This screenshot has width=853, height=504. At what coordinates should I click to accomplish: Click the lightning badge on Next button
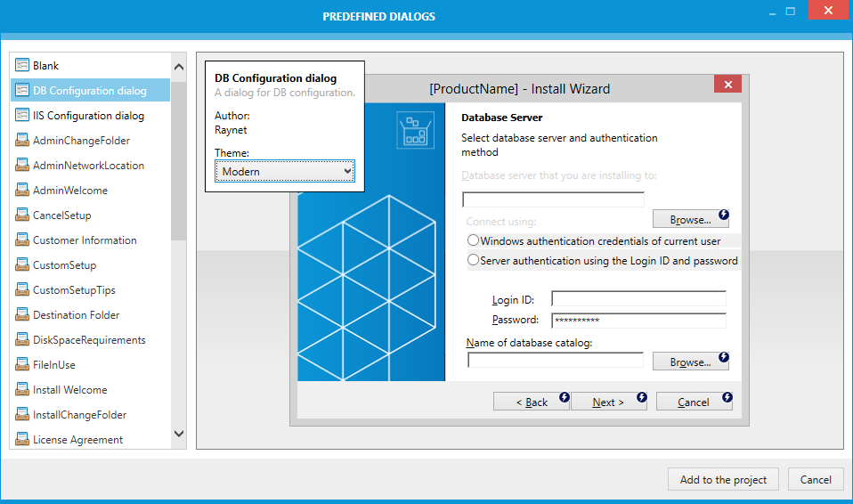click(x=641, y=397)
